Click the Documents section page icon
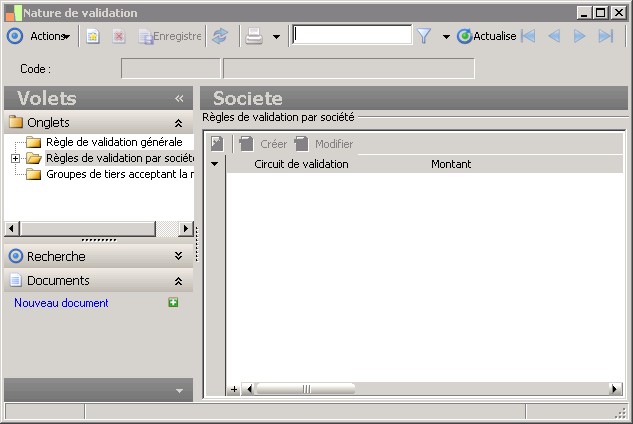 point(16,280)
